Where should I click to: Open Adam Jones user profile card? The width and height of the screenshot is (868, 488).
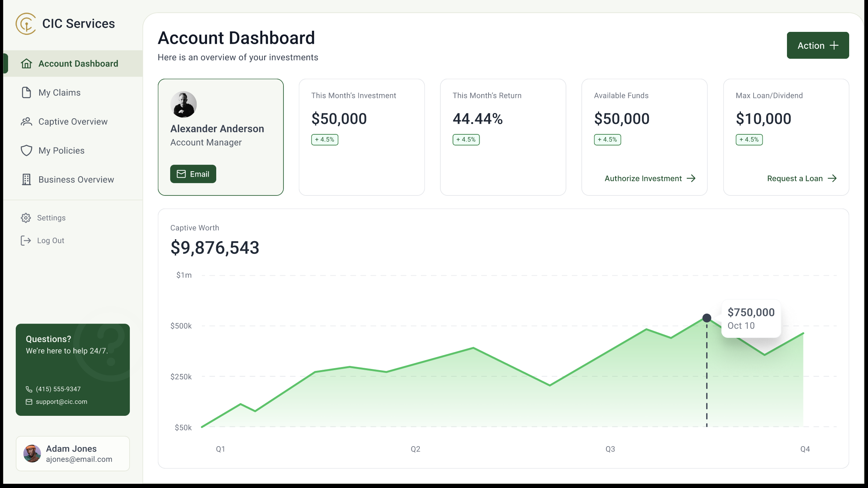click(x=73, y=453)
